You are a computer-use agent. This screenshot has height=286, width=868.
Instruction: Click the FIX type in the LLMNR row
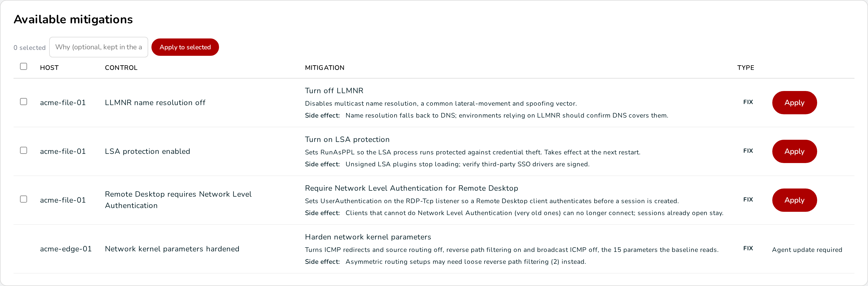(x=748, y=102)
